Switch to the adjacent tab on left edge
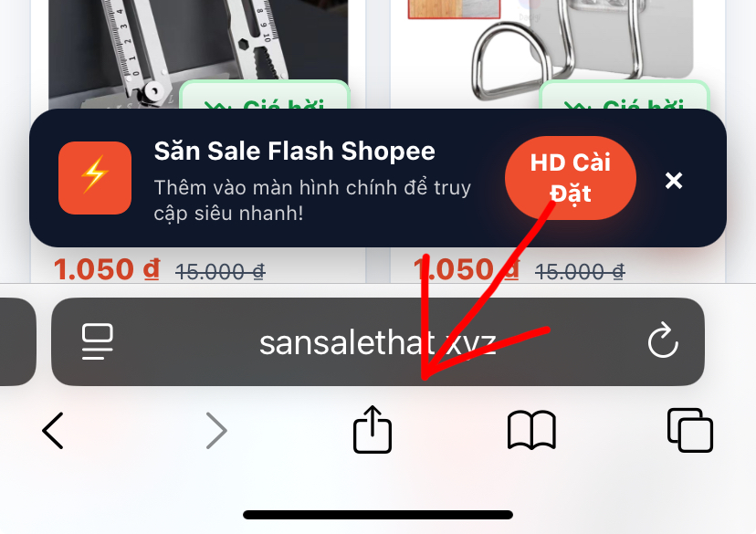This screenshot has width=756, height=534. click(x=17, y=341)
